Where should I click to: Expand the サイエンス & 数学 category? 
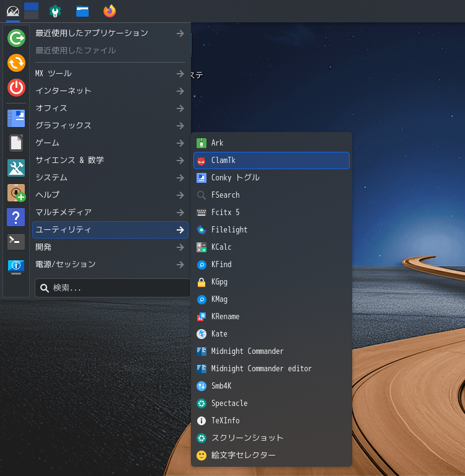110,160
